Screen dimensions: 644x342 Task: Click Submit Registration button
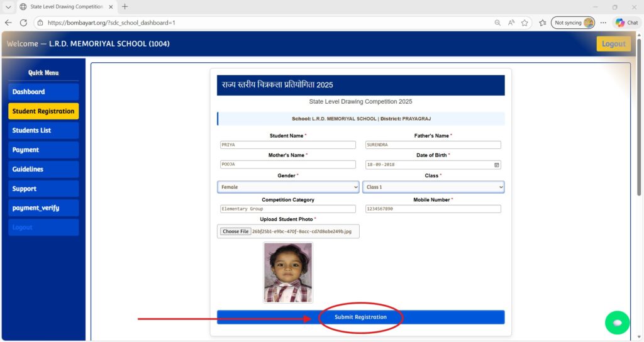360,317
